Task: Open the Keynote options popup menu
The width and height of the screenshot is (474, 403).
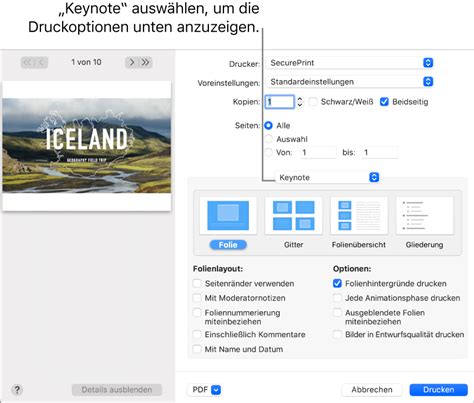Action: 327,177
